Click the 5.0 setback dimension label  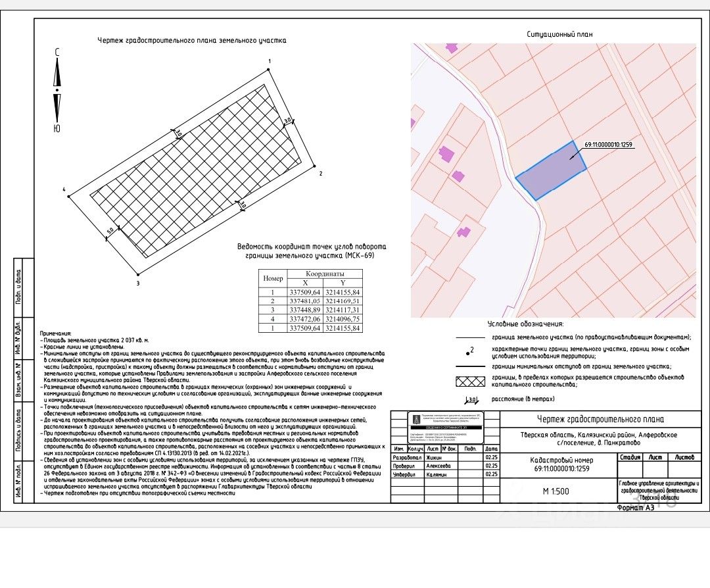click(110, 231)
